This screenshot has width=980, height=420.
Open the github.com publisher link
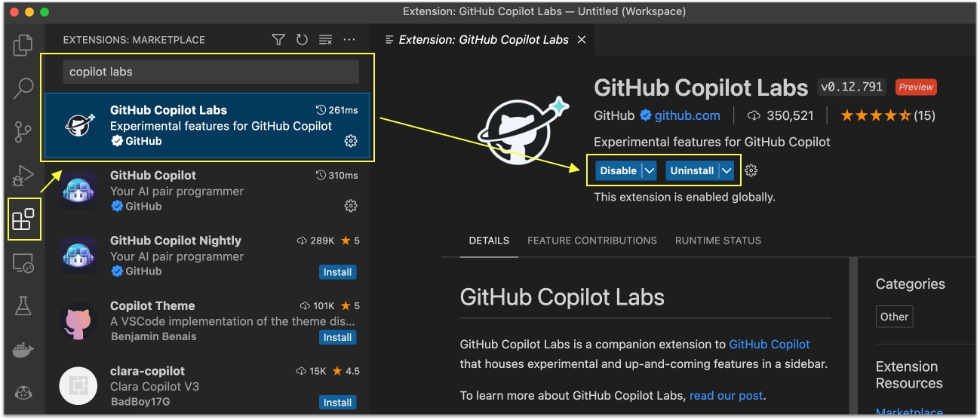(x=687, y=115)
